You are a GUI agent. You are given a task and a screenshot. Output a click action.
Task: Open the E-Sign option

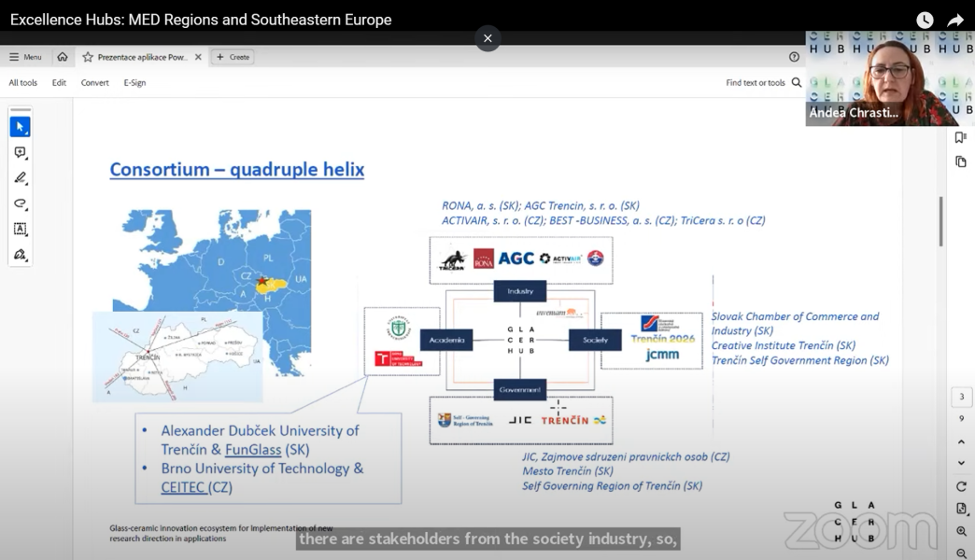click(x=134, y=83)
